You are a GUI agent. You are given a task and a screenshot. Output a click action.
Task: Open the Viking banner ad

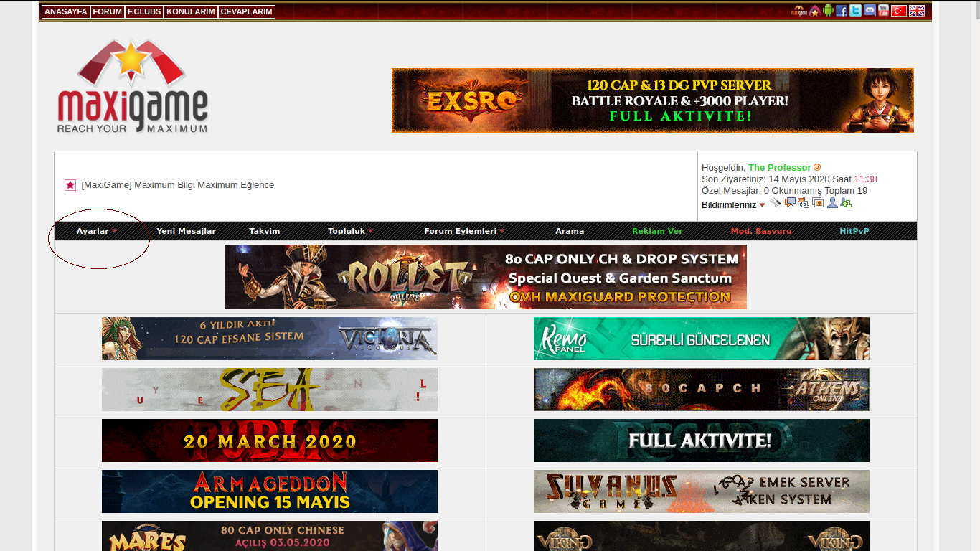702,536
